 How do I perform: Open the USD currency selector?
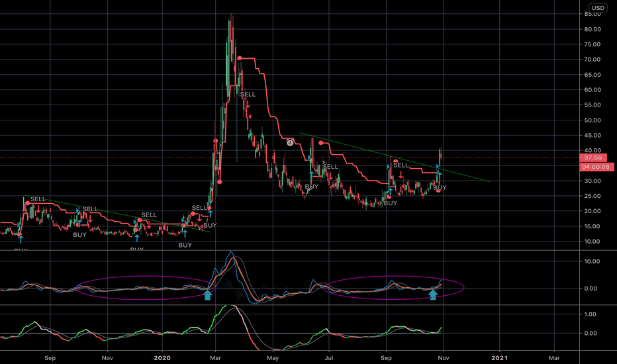click(598, 8)
